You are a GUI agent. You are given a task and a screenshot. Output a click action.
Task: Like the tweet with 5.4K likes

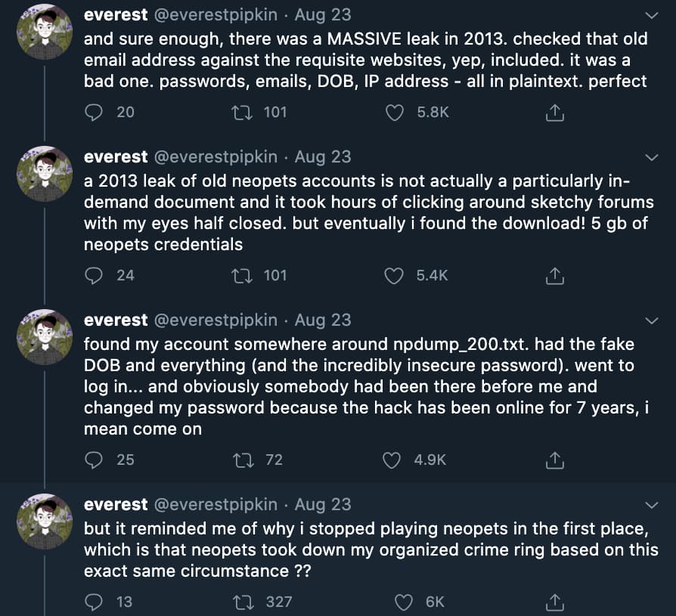(395, 276)
